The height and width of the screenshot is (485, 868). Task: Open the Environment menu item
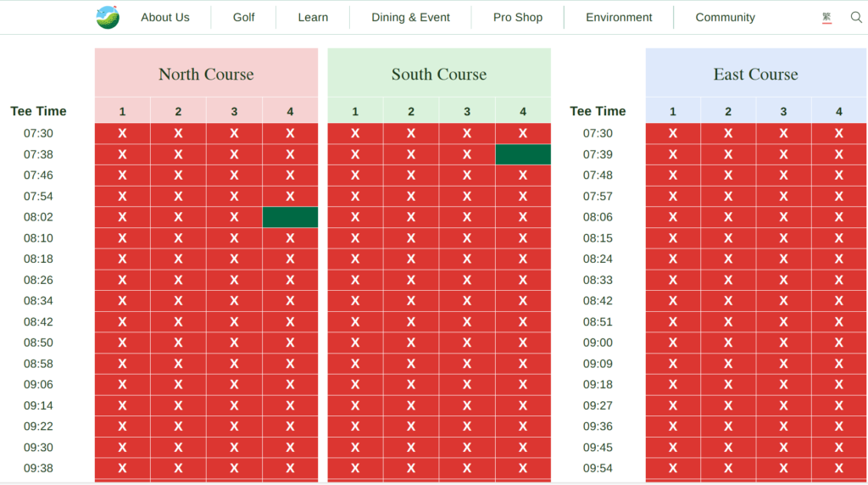click(619, 17)
